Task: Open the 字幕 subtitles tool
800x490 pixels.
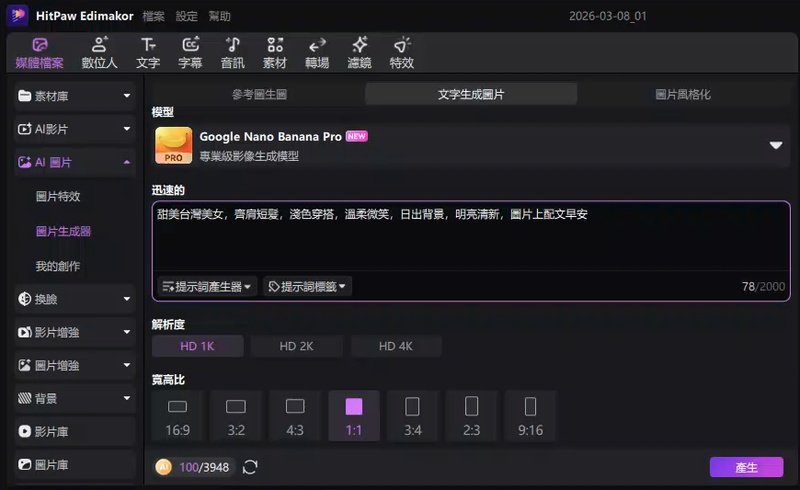Action: [x=190, y=53]
